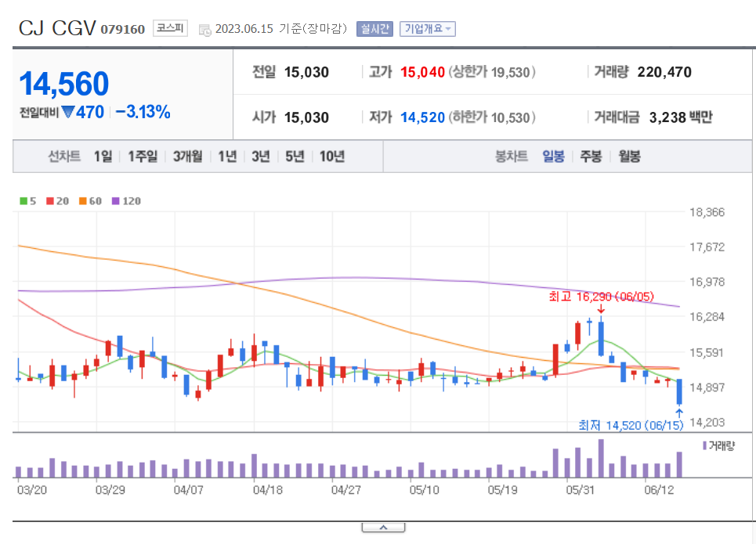The height and width of the screenshot is (544, 756).
Task: Click the 18,366 price axis label
Action: [x=707, y=212]
